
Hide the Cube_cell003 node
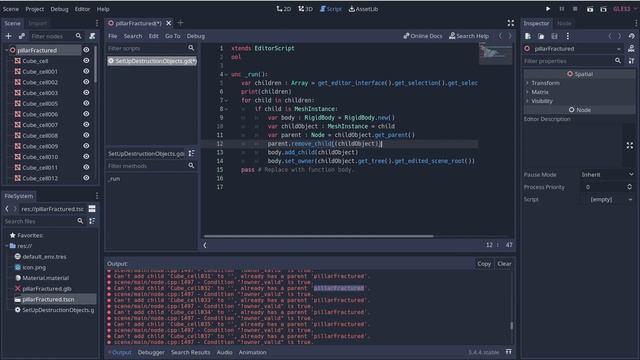pyautogui.click(x=86, y=93)
